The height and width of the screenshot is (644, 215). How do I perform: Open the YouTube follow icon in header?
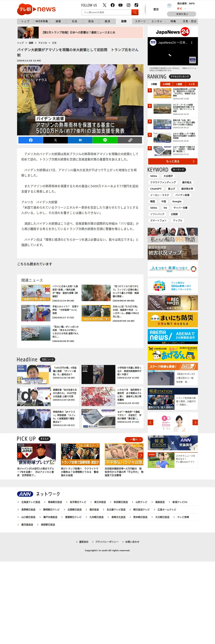(120, 5)
